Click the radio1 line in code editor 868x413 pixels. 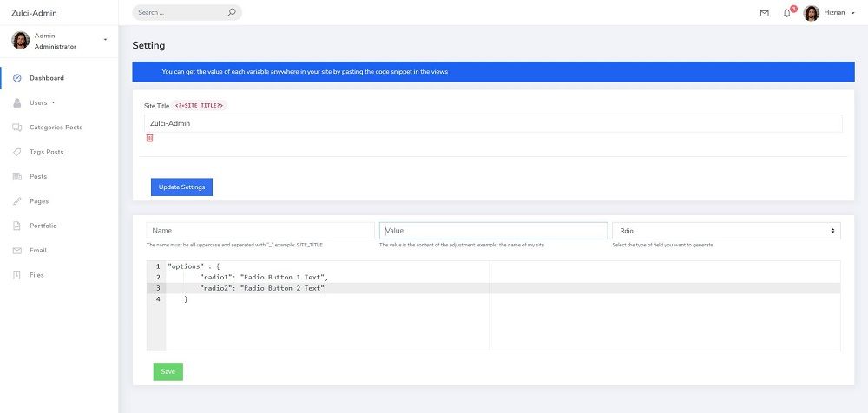pos(264,278)
